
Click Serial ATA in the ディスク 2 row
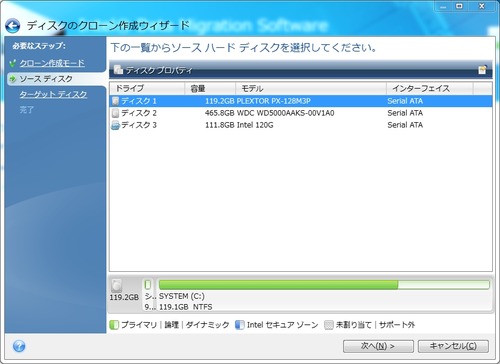click(405, 113)
